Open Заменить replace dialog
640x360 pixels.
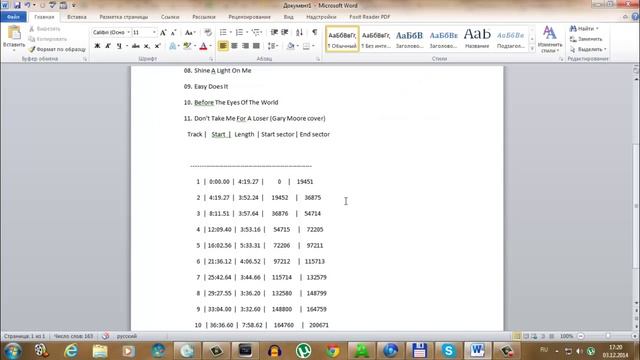coord(586,39)
